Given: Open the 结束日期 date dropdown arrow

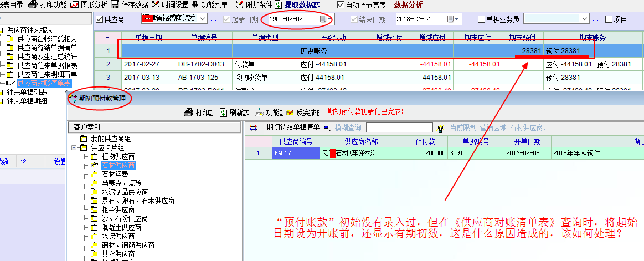Looking at the screenshot, I should pos(457,19).
